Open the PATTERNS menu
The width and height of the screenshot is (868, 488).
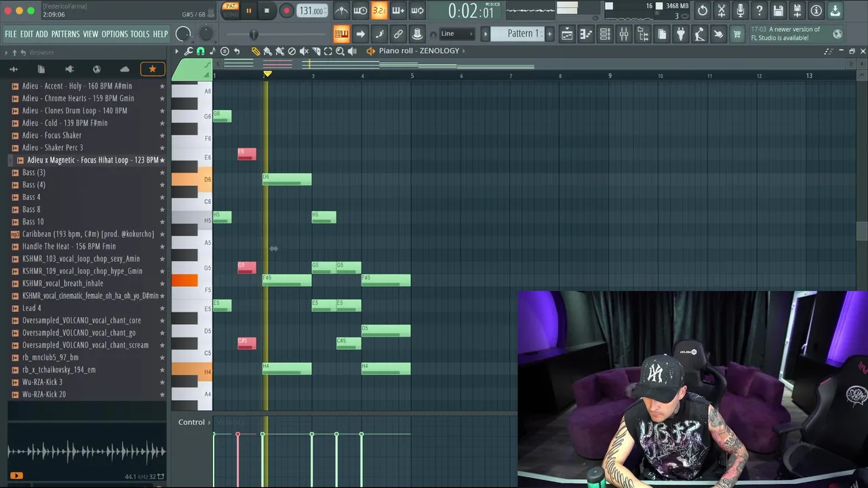(65, 34)
